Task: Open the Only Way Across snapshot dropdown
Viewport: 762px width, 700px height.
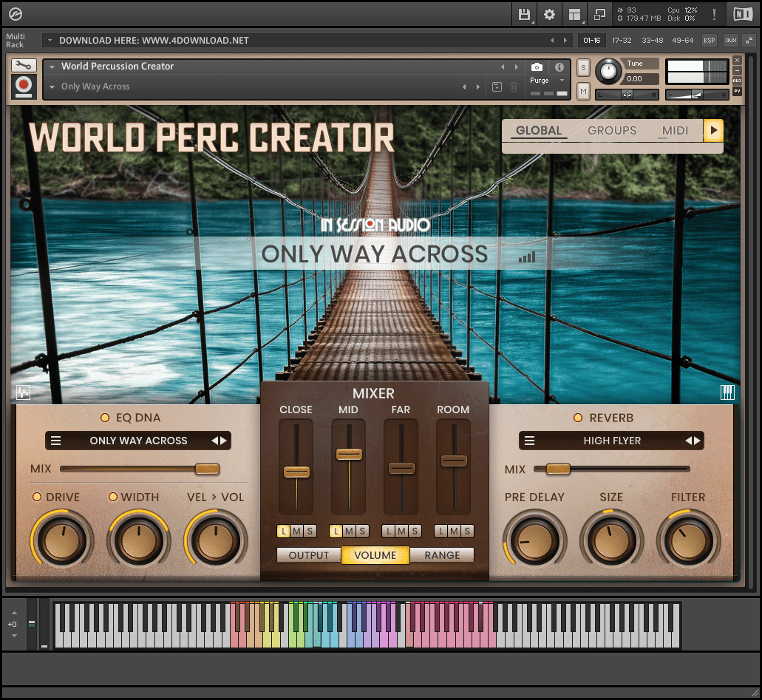Action: pos(52,87)
